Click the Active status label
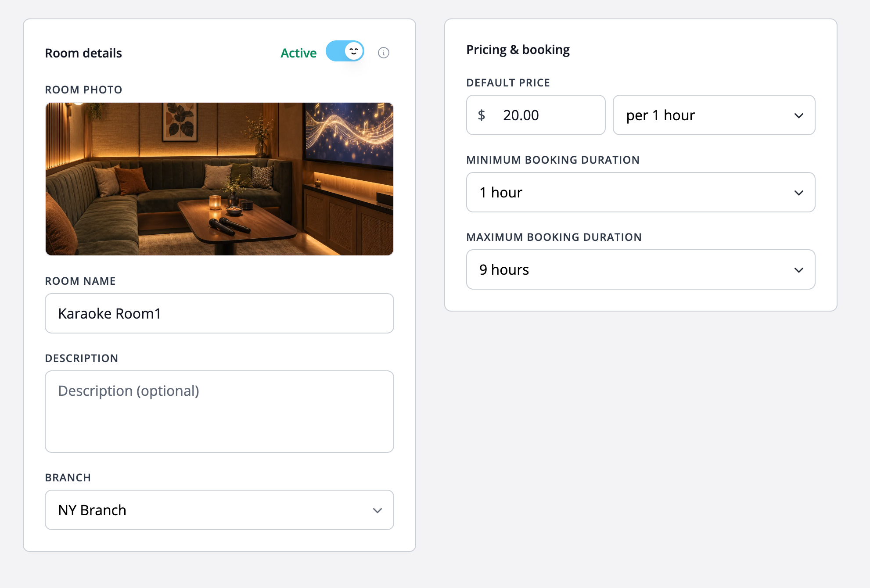 298,53
